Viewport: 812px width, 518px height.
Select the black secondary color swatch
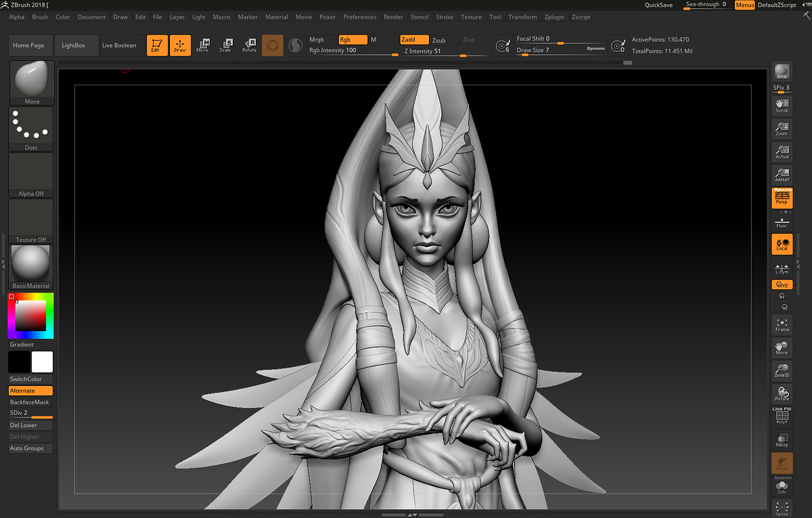20,362
